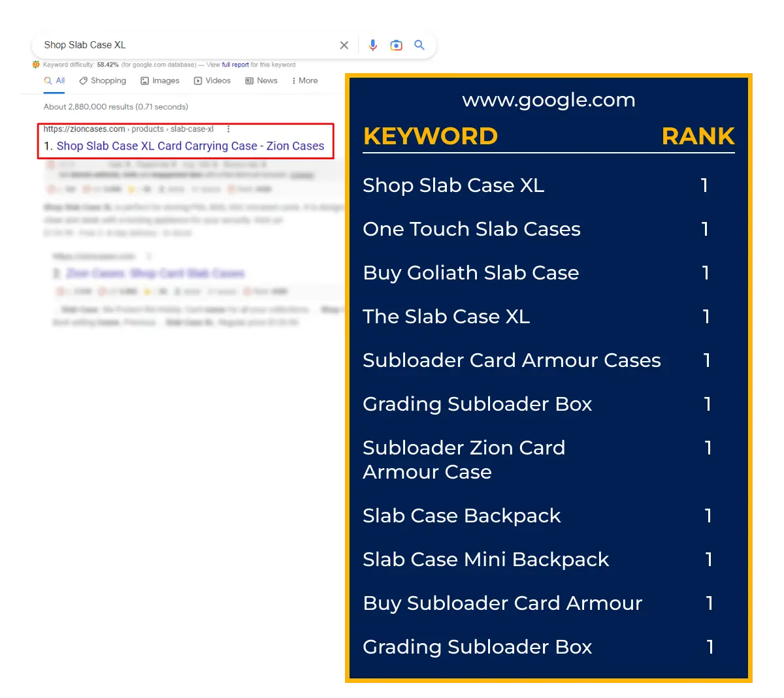Expand the More search options menu
The width and height of the screenshot is (784, 698).
305,81
